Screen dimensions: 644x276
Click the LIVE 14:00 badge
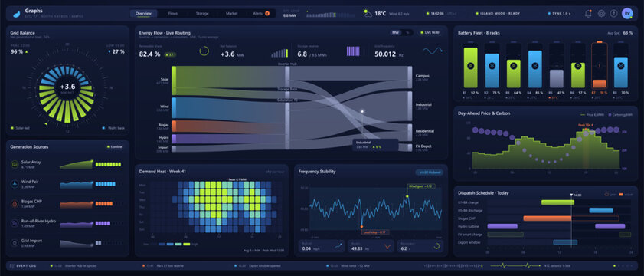point(430,32)
